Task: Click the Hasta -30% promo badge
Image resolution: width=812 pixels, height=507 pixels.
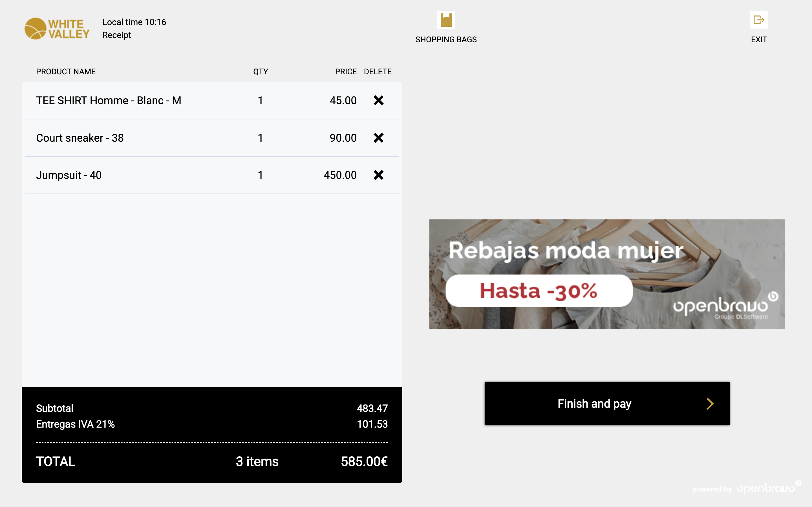Action: click(539, 291)
